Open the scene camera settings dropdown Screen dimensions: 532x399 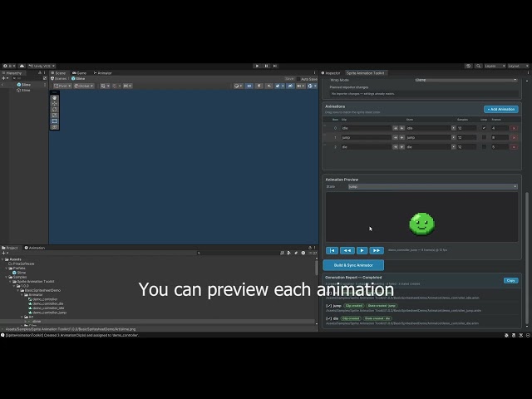coord(301,86)
